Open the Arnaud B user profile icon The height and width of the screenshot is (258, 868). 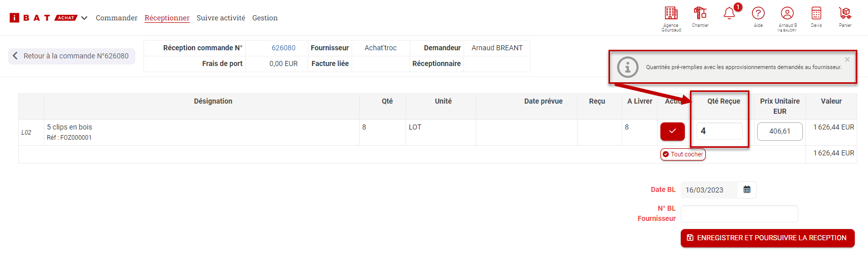[x=787, y=13]
